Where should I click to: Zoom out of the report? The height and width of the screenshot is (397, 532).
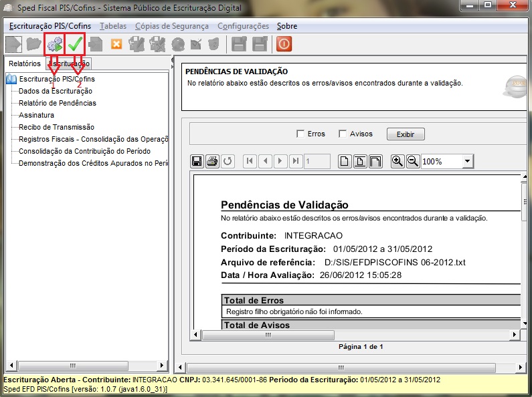click(412, 161)
